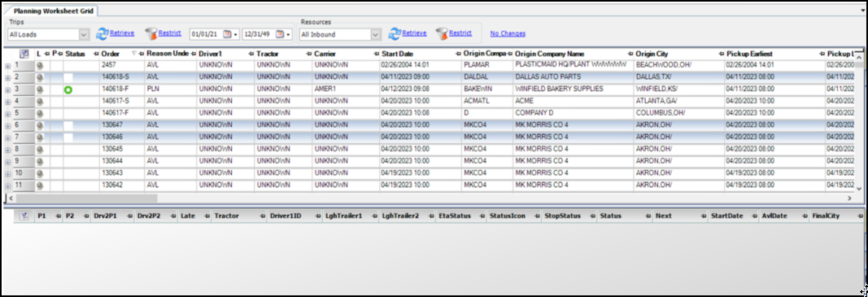Toggle the status checkbox for order 130647
Image resolution: width=868 pixels, height=297 pixels.
pyautogui.click(x=68, y=125)
